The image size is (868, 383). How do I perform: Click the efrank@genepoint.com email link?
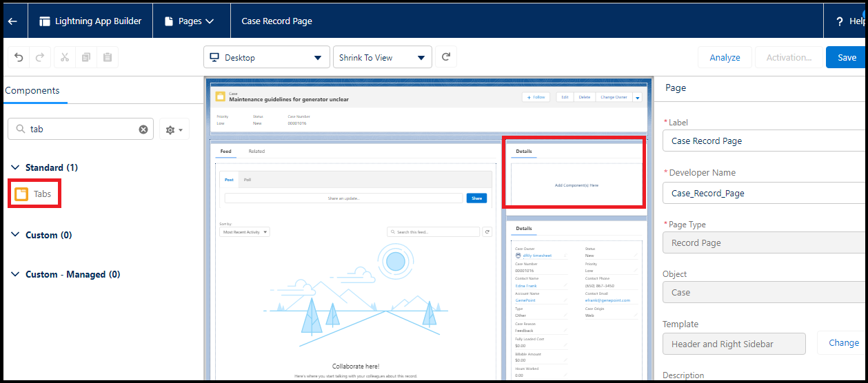(608, 301)
